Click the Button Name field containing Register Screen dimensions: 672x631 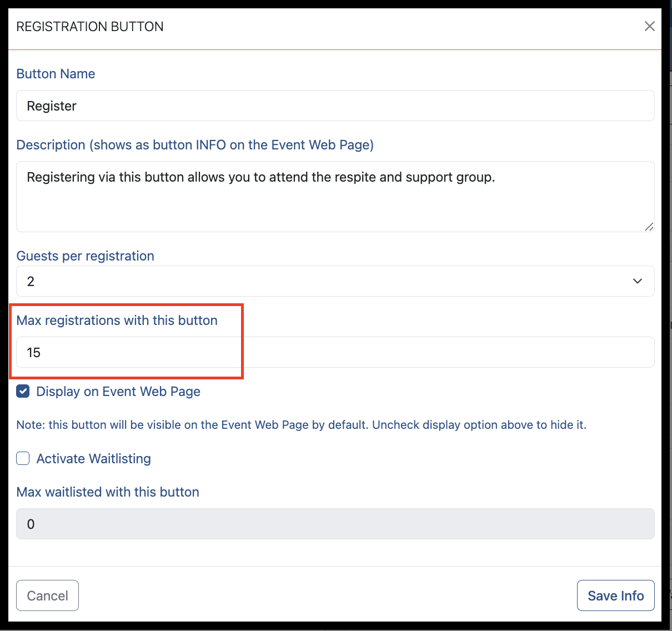point(335,106)
